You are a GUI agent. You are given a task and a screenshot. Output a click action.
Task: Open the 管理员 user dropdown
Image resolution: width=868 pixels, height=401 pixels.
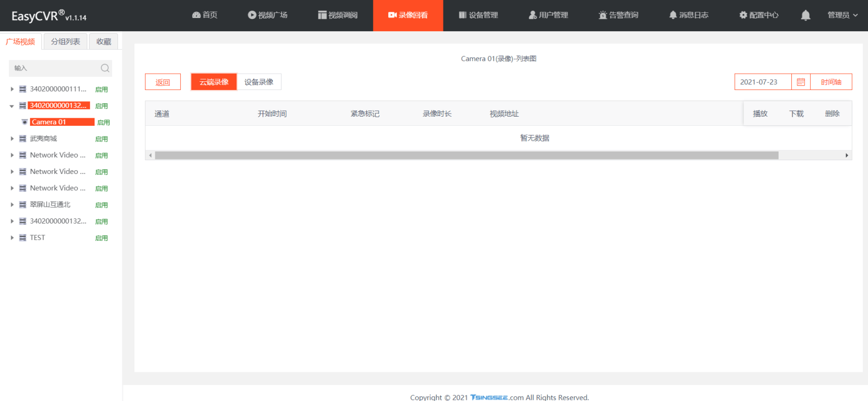tap(842, 15)
